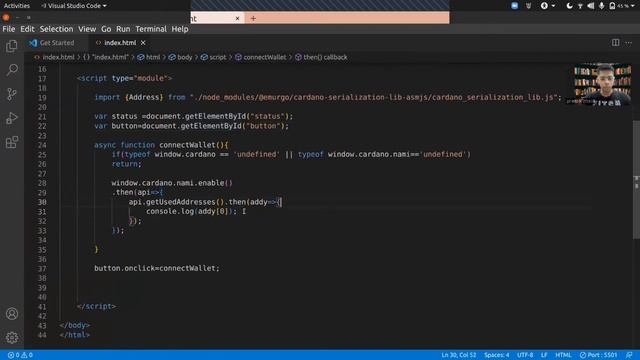
Task: Expand the body breadcrumb
Action: click(180, 57)
